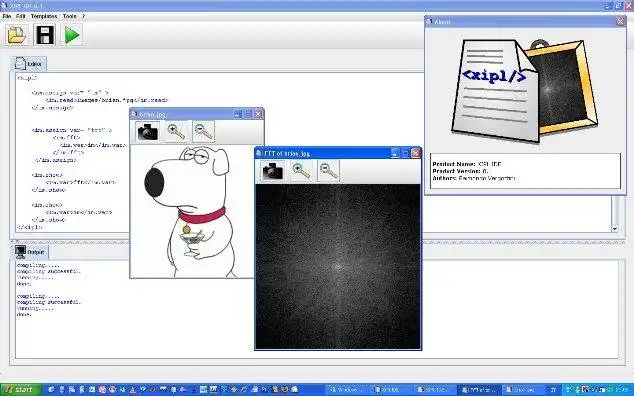
Task: Run the script with the green play button
Action: point(72,35)
